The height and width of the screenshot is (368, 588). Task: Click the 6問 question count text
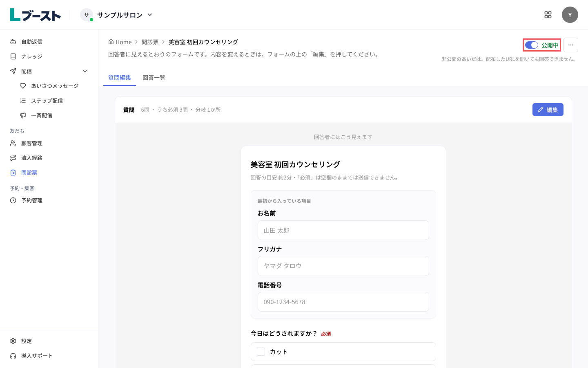145,110
